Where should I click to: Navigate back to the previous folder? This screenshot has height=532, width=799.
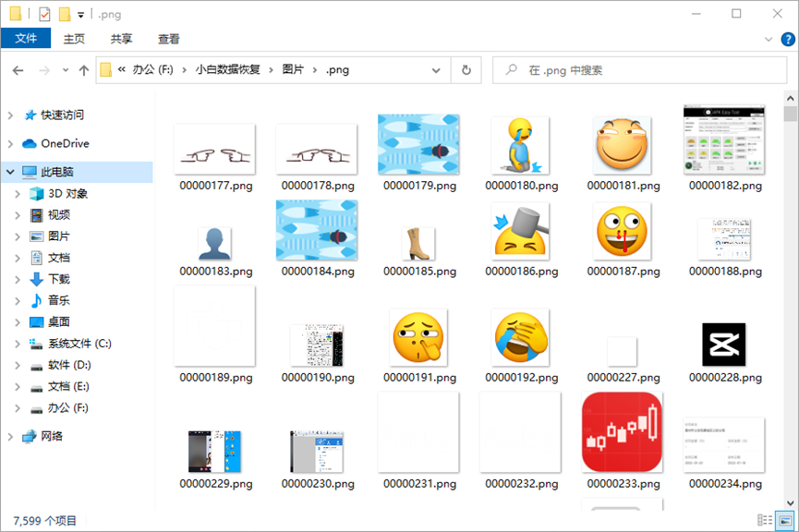coord(18,69)
